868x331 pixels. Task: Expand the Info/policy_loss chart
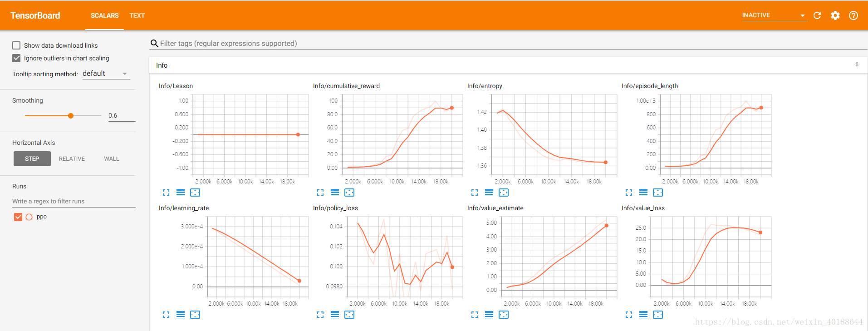pos(320,315)
